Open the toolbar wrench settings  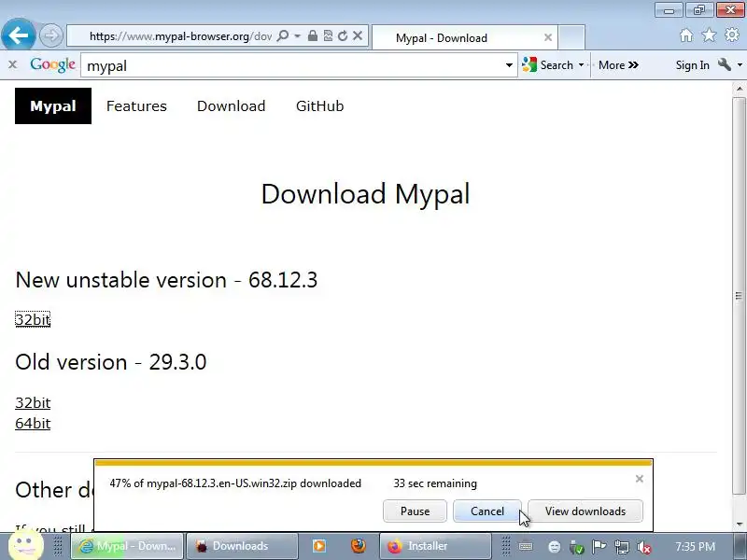coord(725,64)
